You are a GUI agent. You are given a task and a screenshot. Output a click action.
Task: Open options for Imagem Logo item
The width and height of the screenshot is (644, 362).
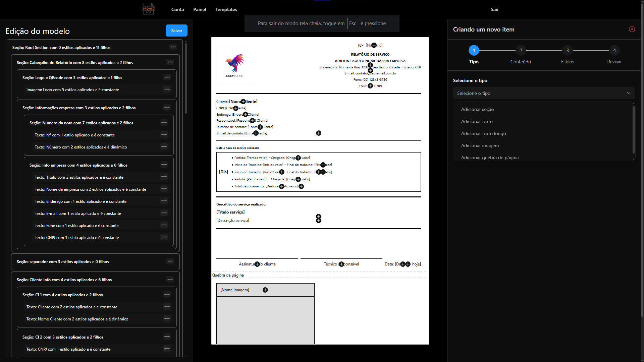[x=167, y=89]
